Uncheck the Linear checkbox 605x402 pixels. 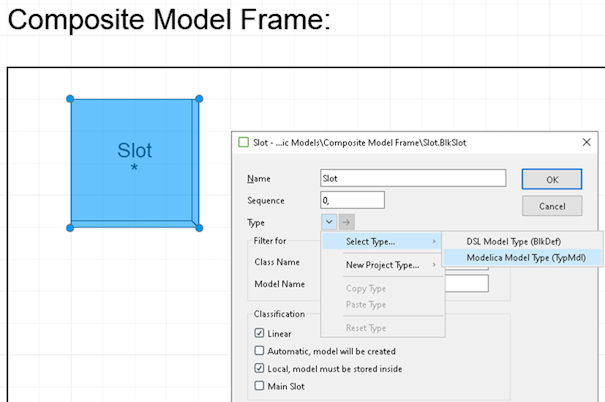pyautogui.click(x=260, y=333)
